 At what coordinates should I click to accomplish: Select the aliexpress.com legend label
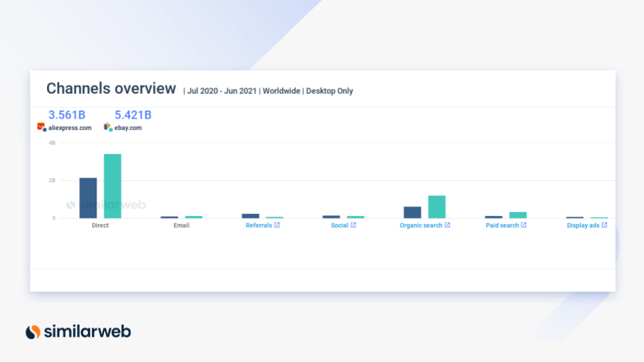click(x=70, y=128)
